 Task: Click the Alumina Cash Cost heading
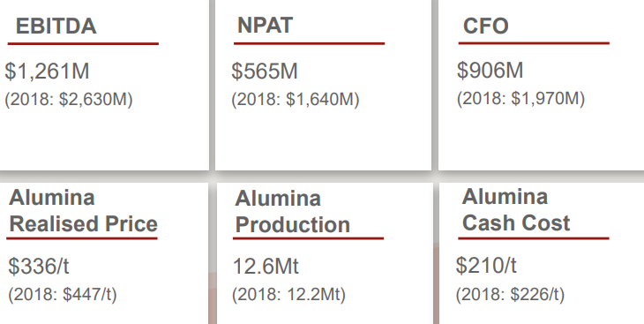tap(516, 210)
